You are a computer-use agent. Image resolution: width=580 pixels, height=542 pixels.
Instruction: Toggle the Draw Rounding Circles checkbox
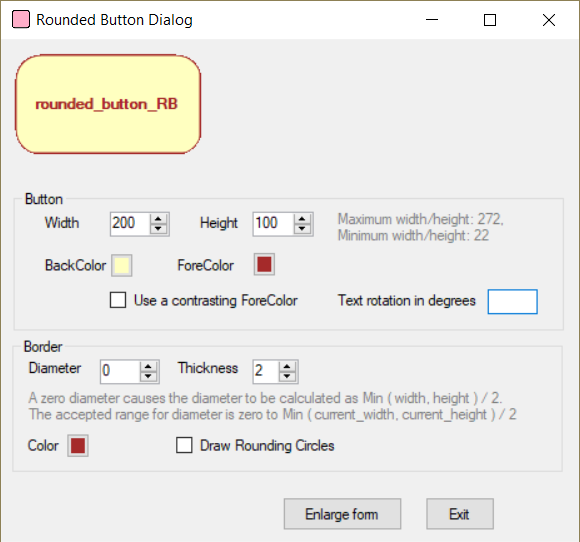click(x=184, y=445)
